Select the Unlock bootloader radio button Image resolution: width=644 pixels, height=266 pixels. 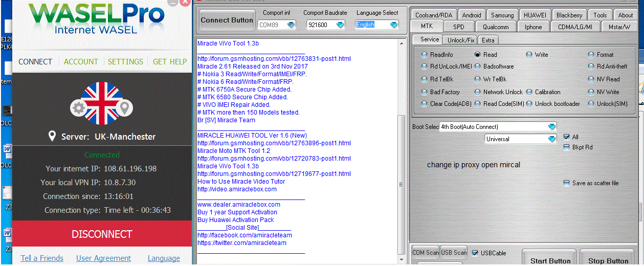click(x=529, y=104)
